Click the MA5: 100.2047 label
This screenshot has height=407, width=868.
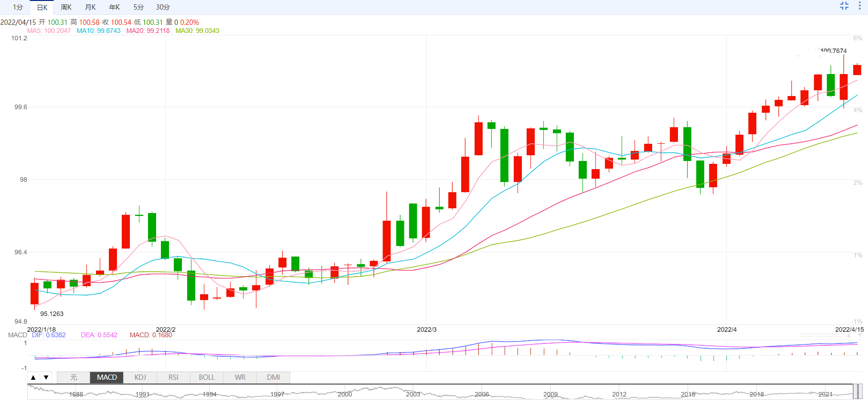pos(49,31)
